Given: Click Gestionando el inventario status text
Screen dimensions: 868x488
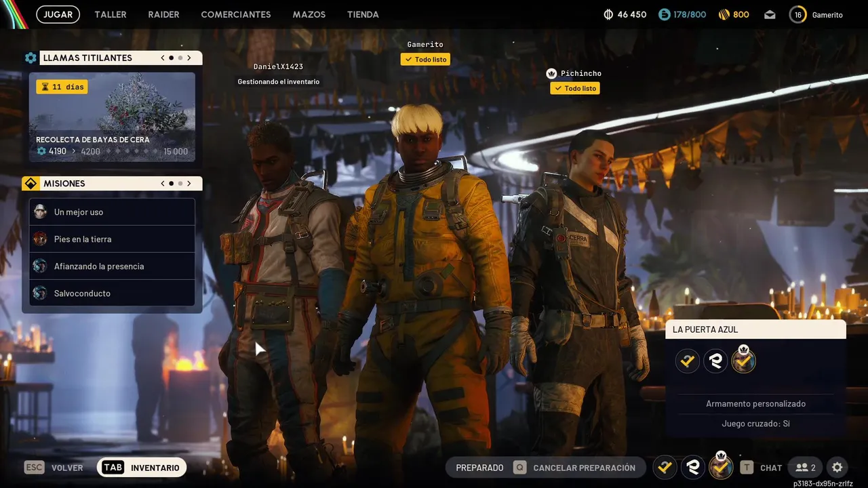Looking at the screenshot, I should (x=278, y=81).
